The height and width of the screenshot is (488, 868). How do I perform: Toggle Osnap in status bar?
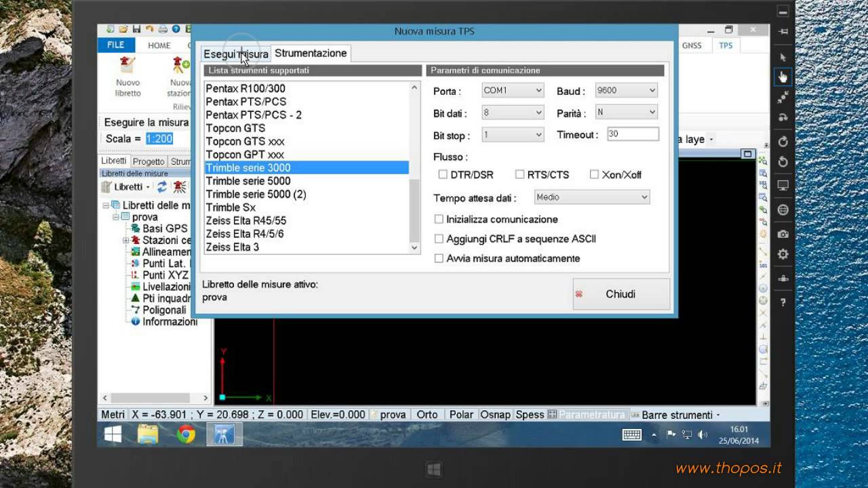click(496, 415)
